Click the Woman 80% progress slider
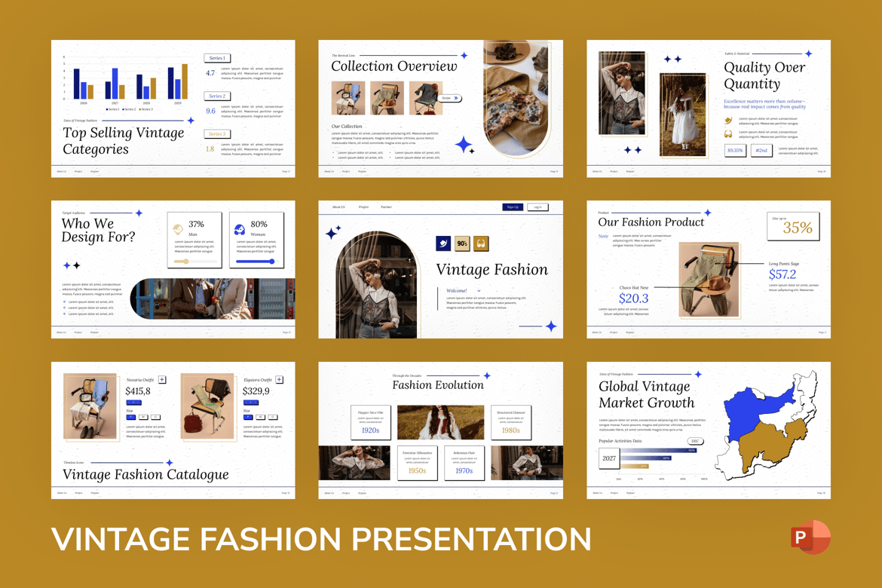882x588 pixels. (256, 262)
